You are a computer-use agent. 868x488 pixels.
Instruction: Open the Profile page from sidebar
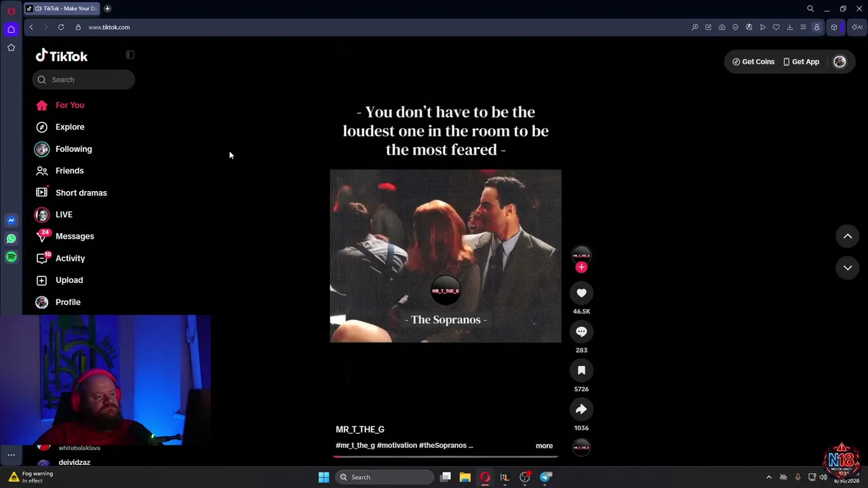[68, 302]
